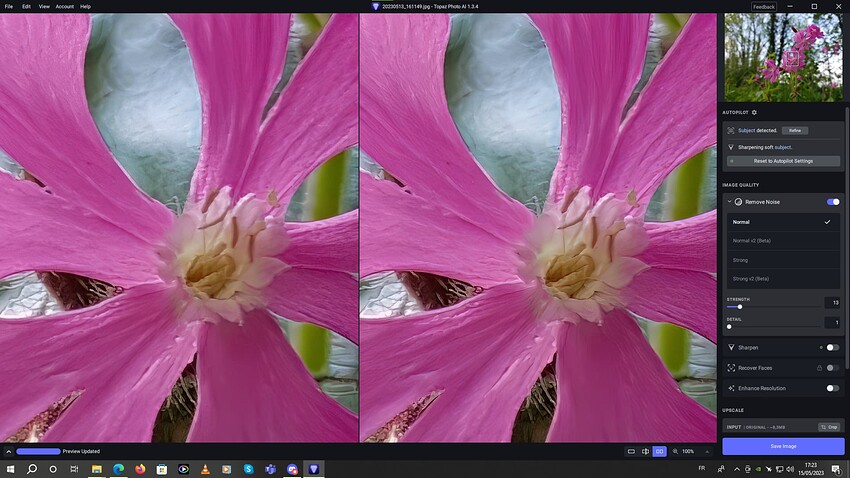Click the flower navigator thumbnail
The image size is (850, 478).
pyautogui.click(x=783, y=57)
